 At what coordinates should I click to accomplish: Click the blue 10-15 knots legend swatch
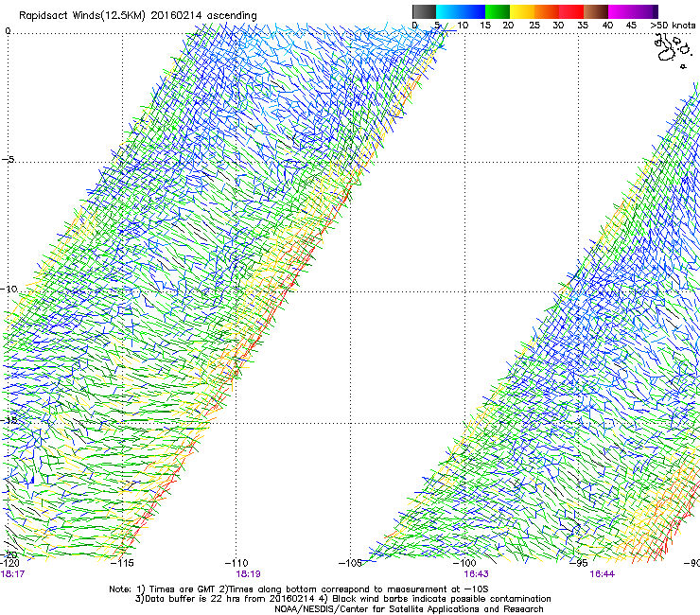[x=473, y=11]
